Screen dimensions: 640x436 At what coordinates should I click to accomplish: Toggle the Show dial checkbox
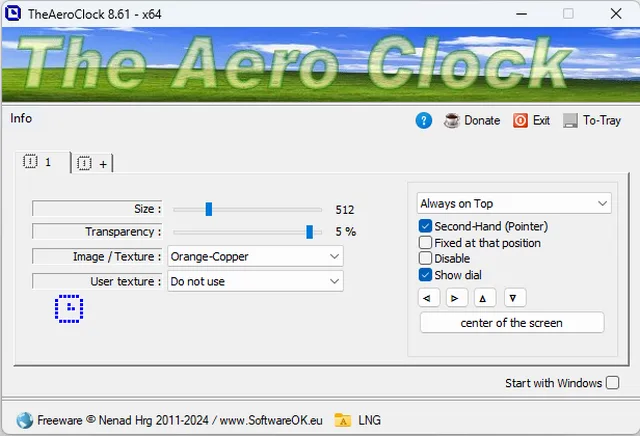pyautogui.click(x=425, y=275)
